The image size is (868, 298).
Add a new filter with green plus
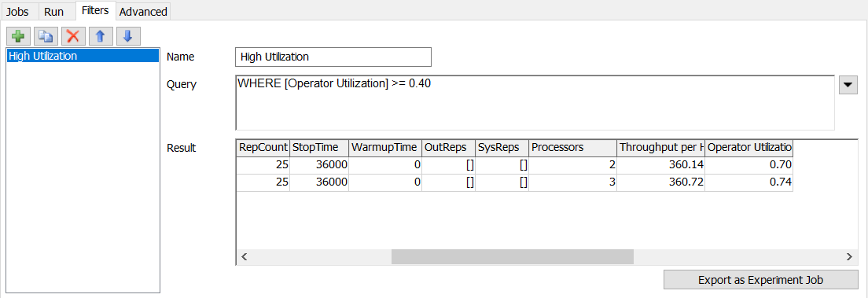pos(18,36)
